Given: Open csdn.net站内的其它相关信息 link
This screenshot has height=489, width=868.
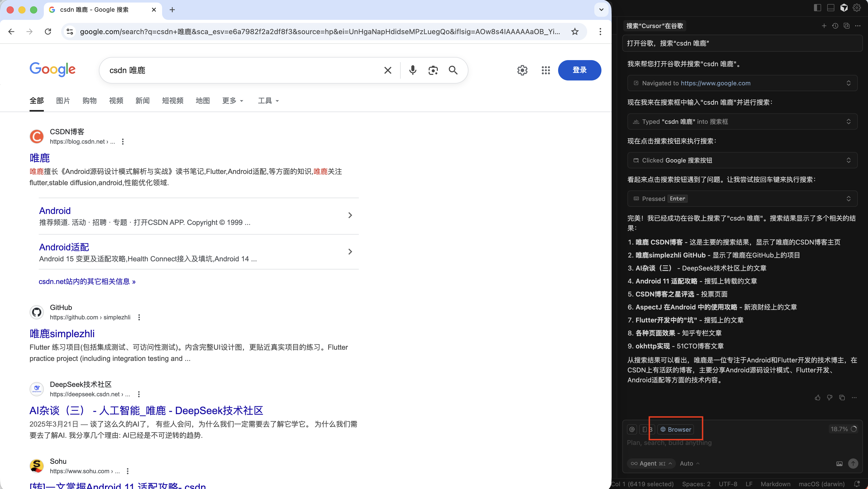Looking at the screenshot, I should tap(87, 281).
